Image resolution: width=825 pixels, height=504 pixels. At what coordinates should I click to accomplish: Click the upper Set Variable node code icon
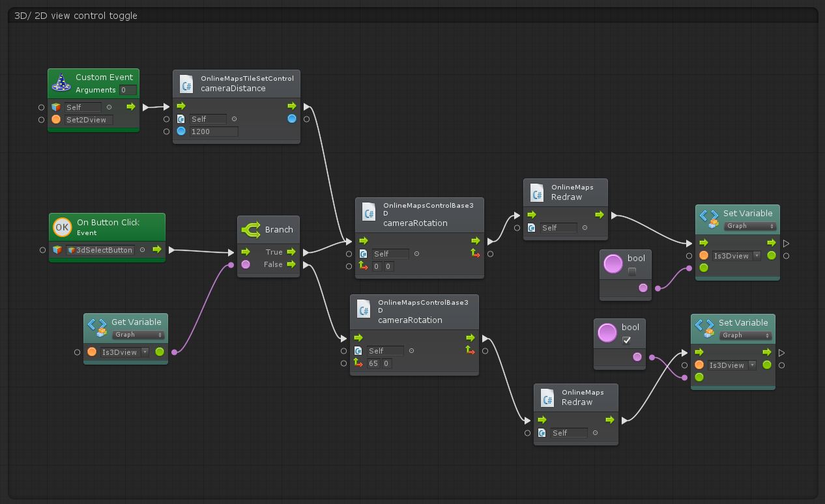[x=709, y=218]
